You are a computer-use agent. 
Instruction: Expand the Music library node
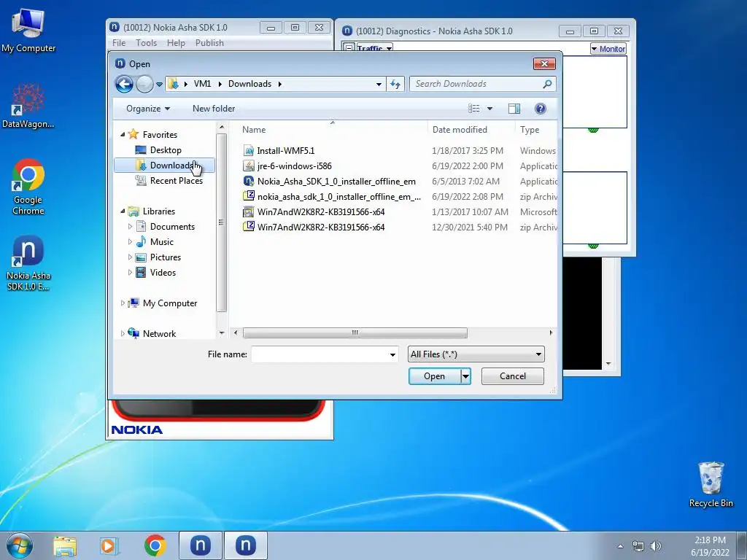tap(130, 242)
